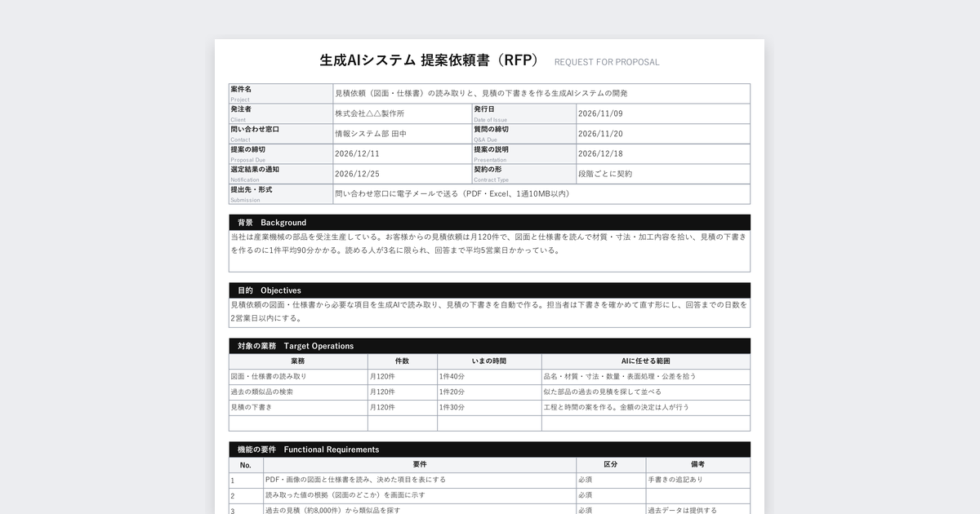Click the Q&A due date 2026/11/20
The width and height of the screenshot is (980, 514).
click(x=600, y=134)
